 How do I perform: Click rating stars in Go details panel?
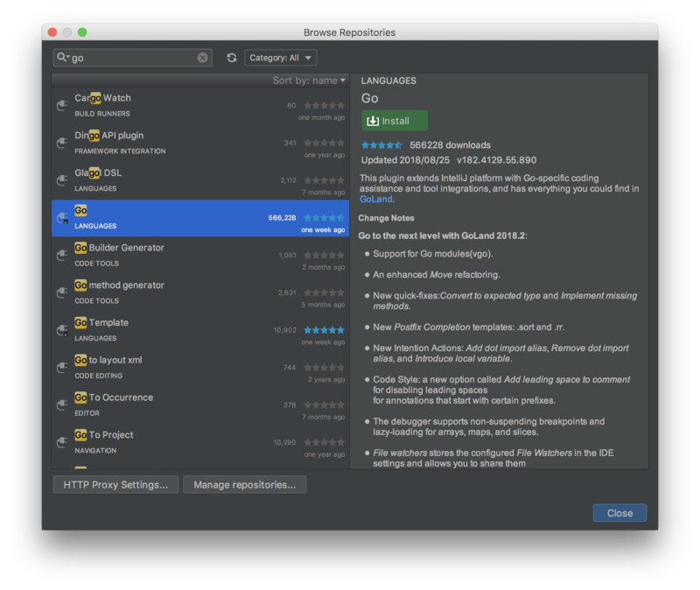pyautogui.click(x=381, y=145)
